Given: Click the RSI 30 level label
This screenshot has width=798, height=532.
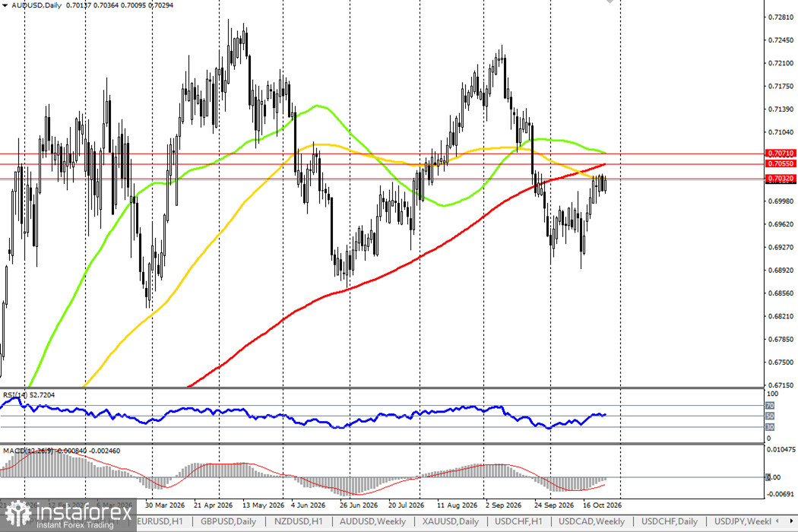Looking at the screenshot, I should click(770, 428).
